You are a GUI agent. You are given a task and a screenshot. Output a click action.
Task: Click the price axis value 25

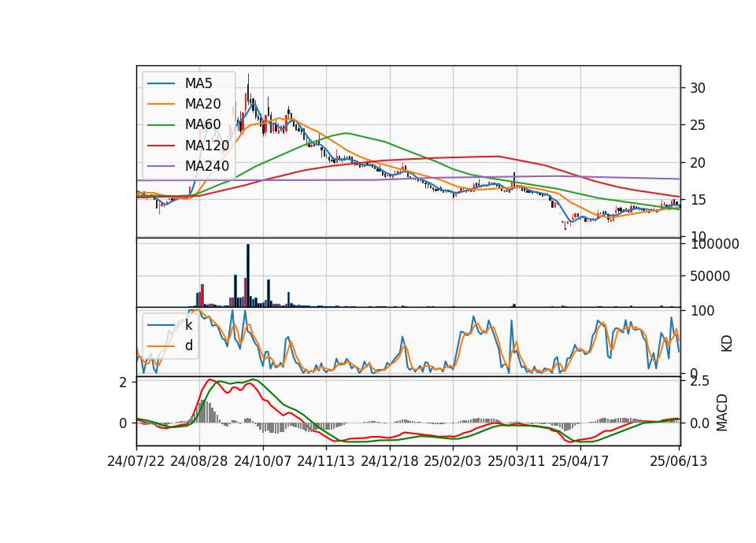(697, 125)
